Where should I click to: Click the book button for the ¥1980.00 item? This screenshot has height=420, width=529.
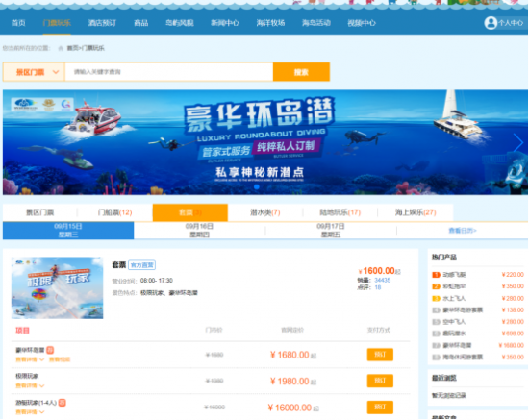[380, 381]
